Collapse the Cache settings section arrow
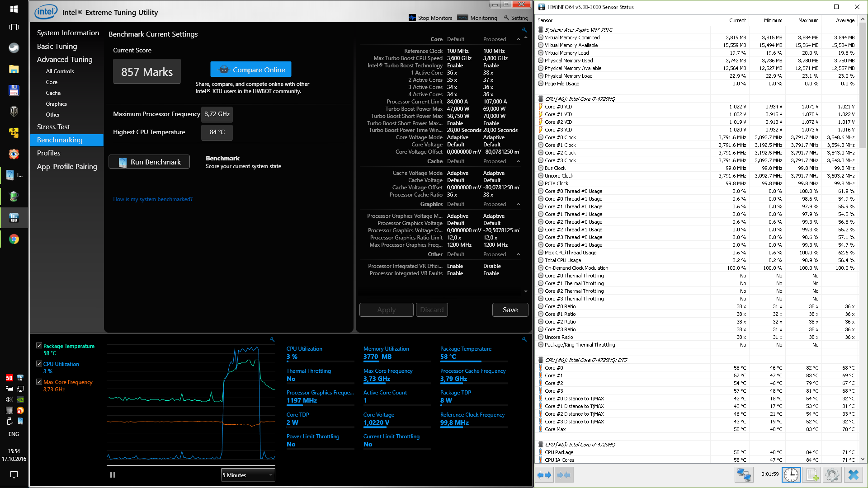868x488 pixels. [518, 161]
